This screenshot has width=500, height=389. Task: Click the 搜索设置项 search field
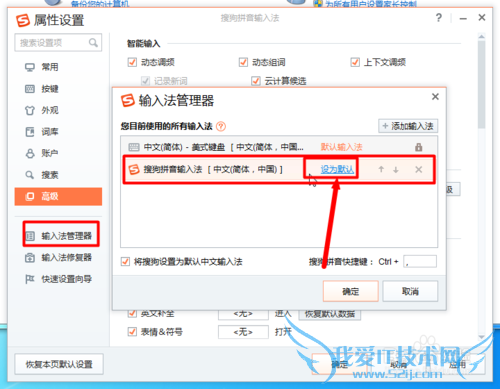(58, 43)
